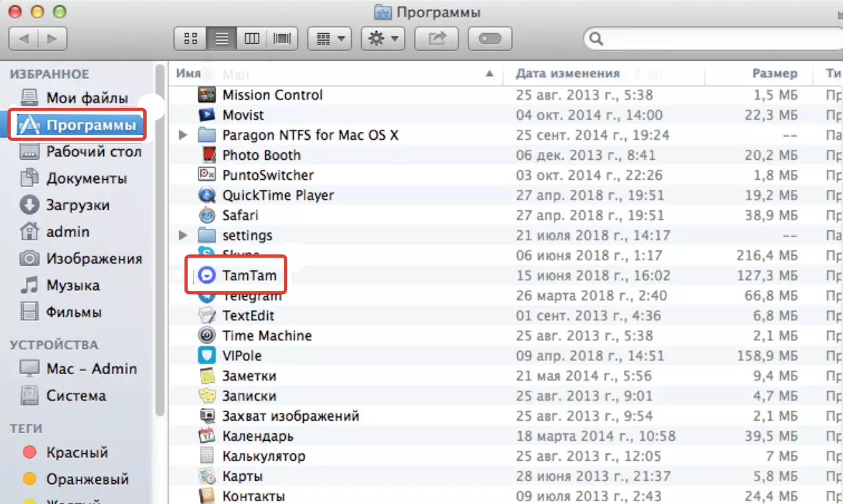Select the TamTam app icon
843x504 pixels.
point(207,276)
